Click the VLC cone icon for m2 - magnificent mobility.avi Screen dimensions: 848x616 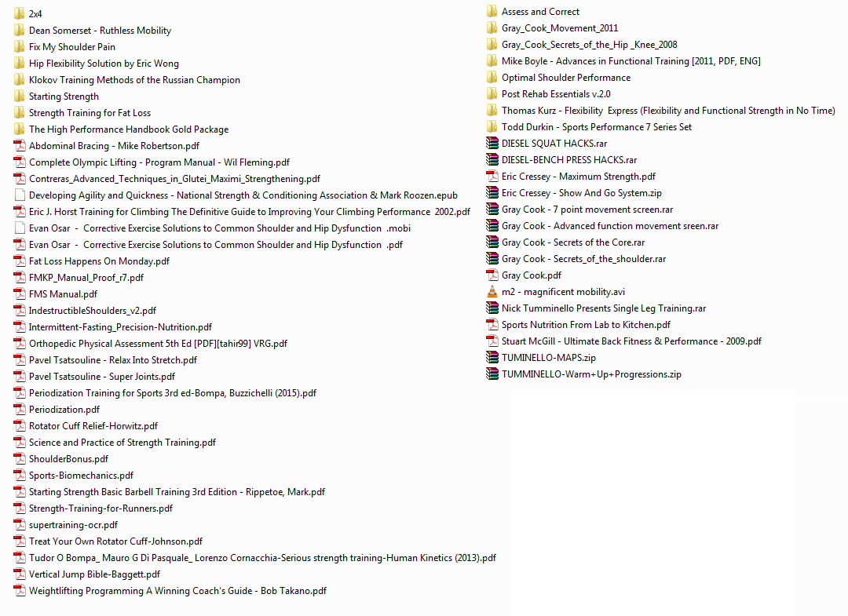tap(492, 291)
